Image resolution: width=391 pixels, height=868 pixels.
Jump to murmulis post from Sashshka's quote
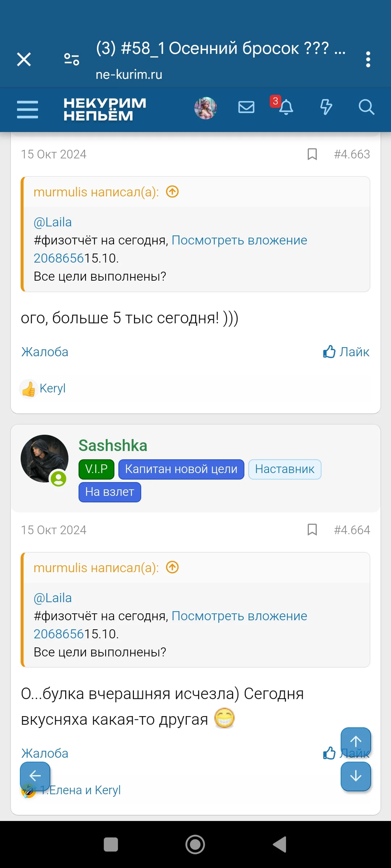172,567
